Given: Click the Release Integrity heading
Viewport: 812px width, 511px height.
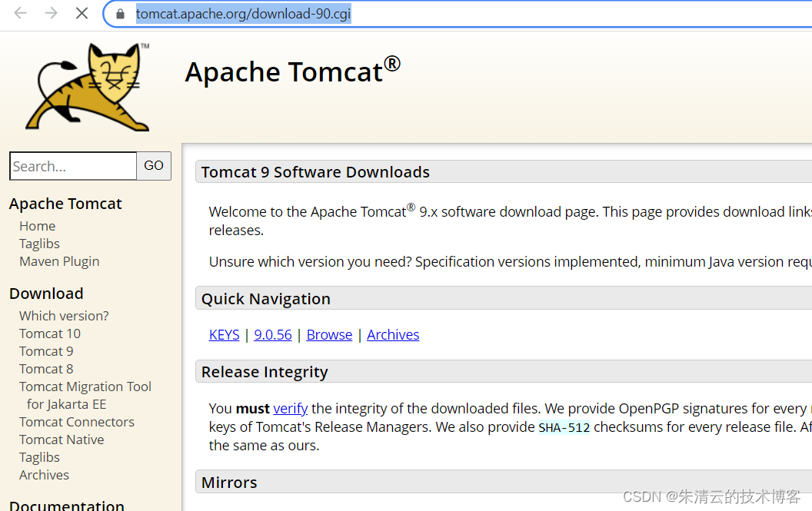Looking at the screenshot, I should click(x=265, y=372).
